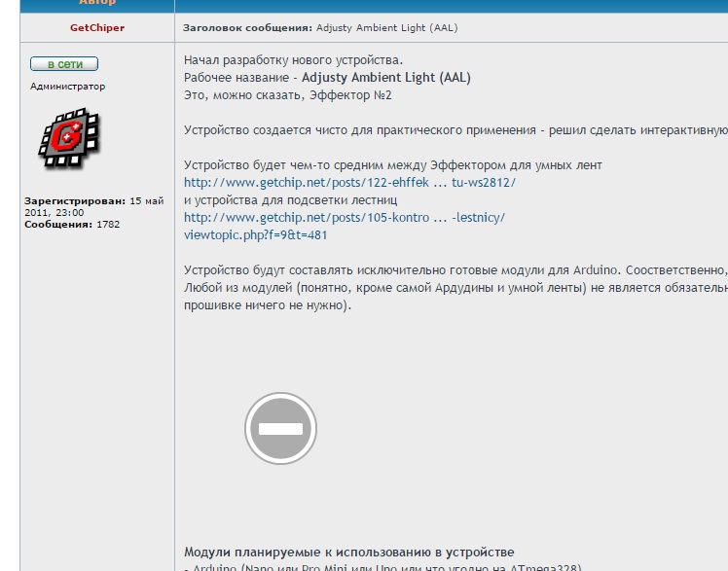Click the blocked image placeholder icon
The height and width of the screenshot is (571, 728).
(280, 429)
